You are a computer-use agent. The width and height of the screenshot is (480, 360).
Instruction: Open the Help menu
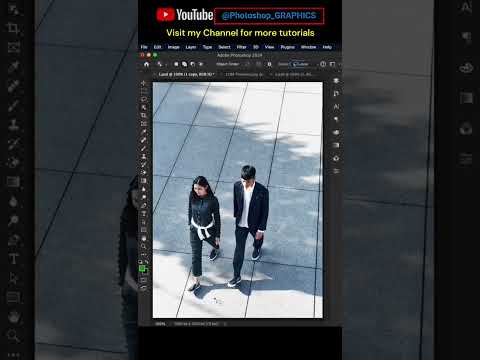[x=327, y=47]
